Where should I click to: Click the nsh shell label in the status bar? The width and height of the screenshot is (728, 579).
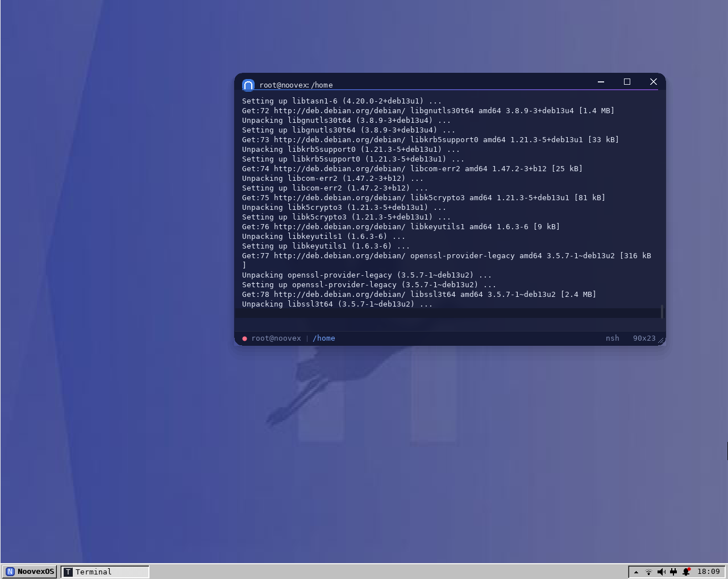pos(612,338)
